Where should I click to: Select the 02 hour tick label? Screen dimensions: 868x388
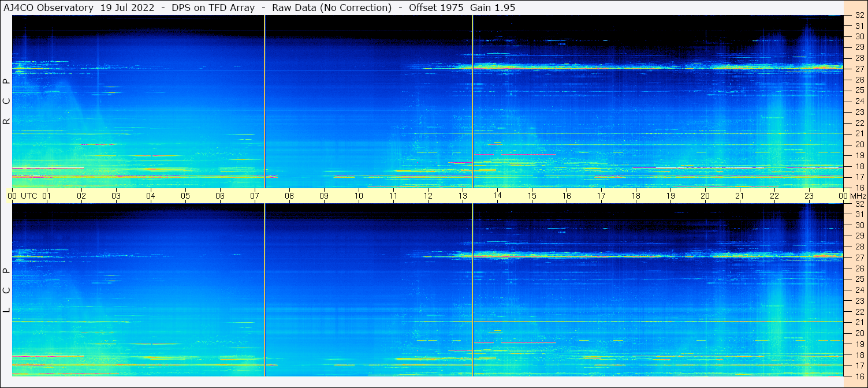coord(81,196)
